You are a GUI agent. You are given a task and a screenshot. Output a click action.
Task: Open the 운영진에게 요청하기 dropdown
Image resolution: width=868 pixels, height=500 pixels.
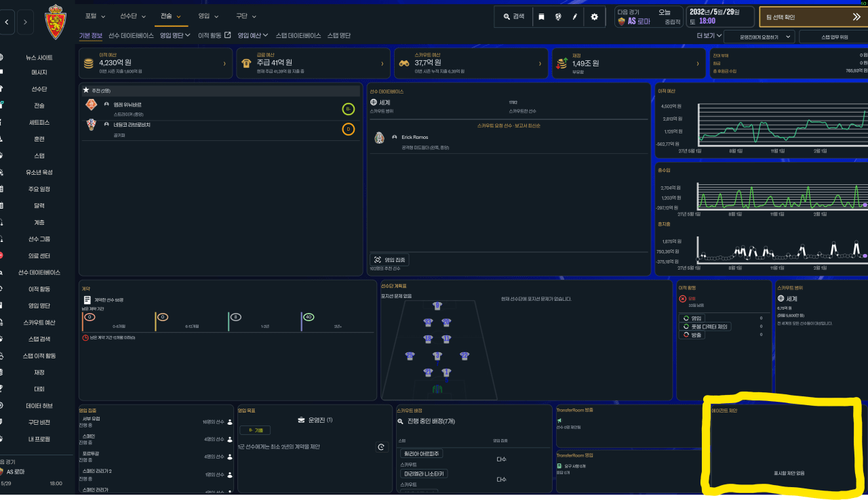pos(759,37)
